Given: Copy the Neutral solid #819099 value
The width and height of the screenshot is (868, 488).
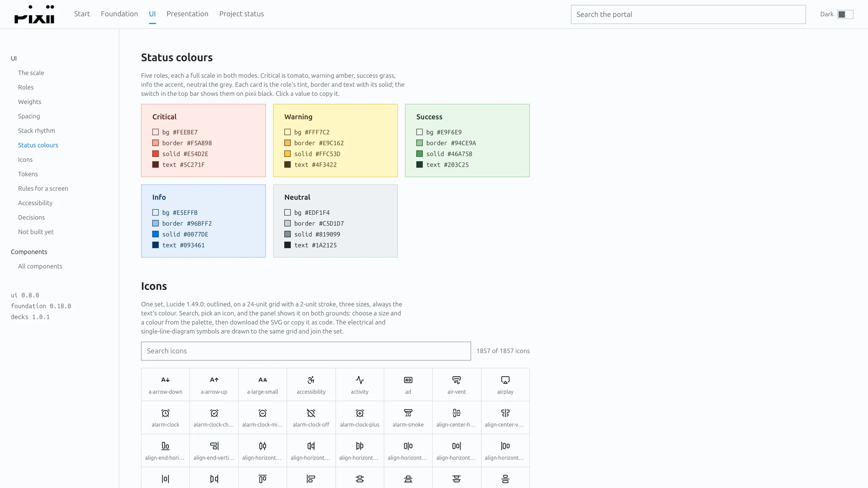Looking at the screenshot, I should [317, 234].
